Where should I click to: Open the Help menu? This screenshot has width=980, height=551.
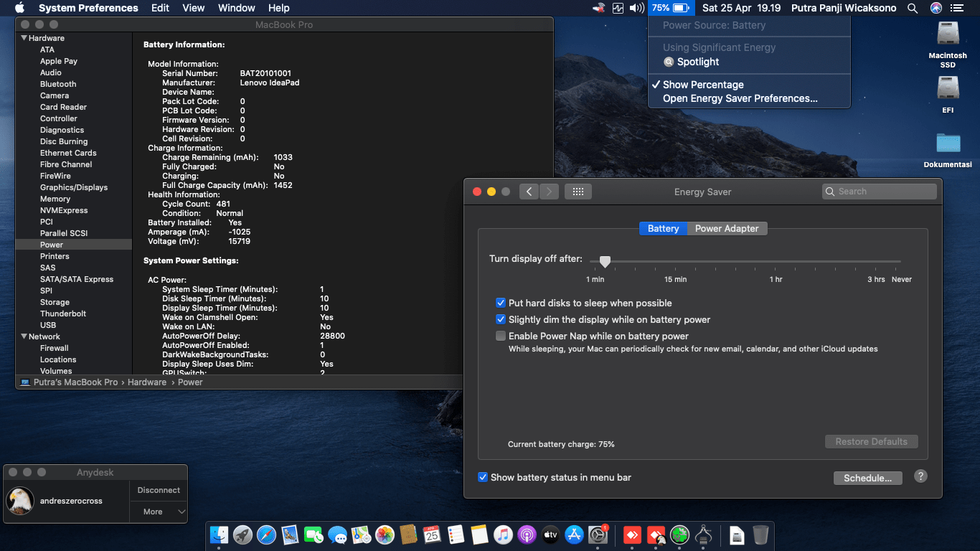pyautogui.click(x=278, y=8)
